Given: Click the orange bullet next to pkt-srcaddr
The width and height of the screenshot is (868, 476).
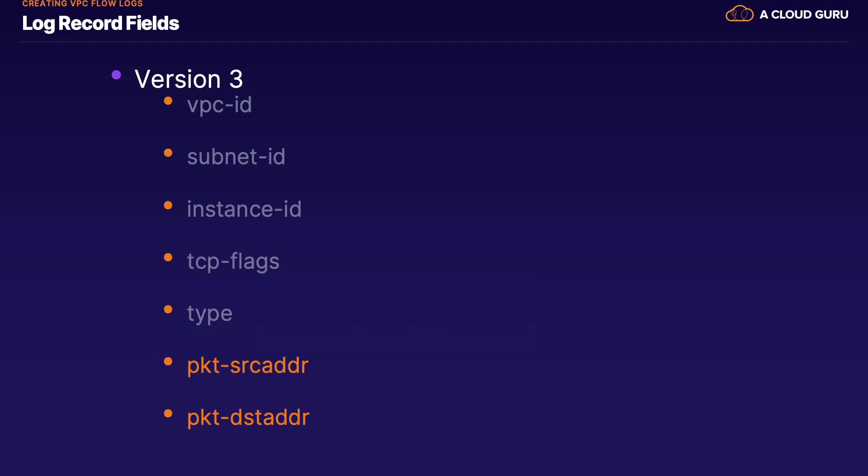Looking at the screenshot, I should coord(168,362).
